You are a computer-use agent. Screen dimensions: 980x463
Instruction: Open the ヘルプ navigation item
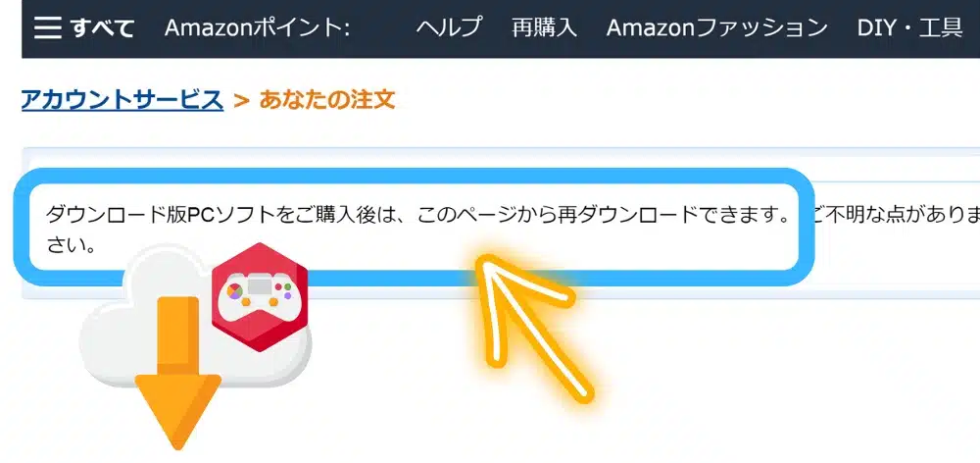tap(449, 27)
